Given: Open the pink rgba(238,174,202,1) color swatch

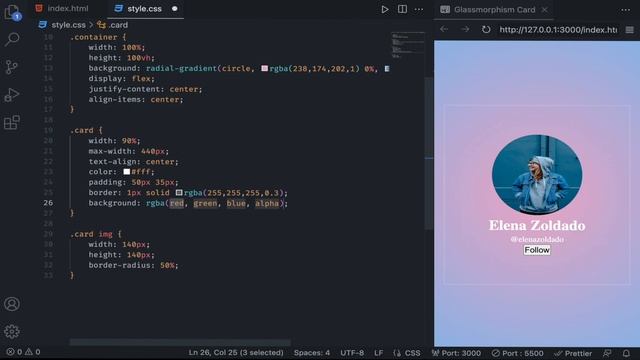Looking at the screenshot, I should pyautogui.click(x=264, y=68).
